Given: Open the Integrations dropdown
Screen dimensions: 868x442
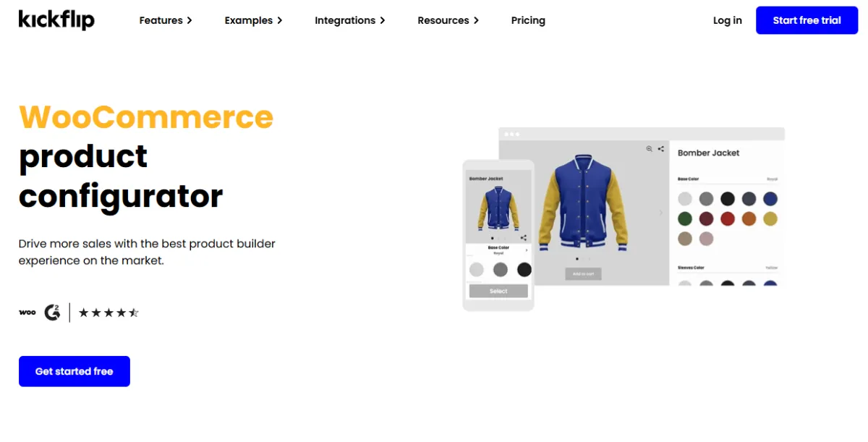Looking at the screenshot, I should pos(349,20).
